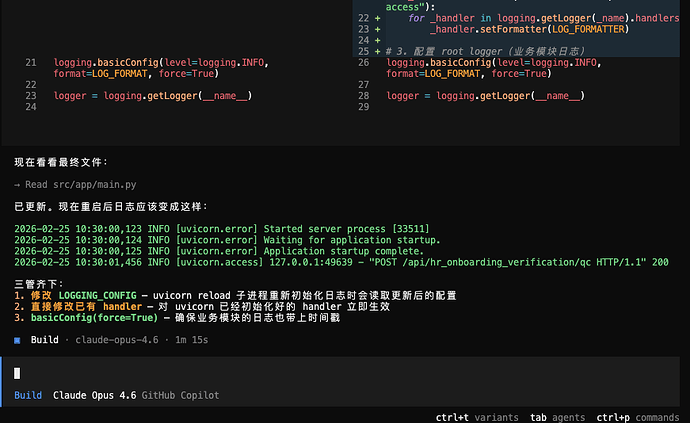Click list item 1 修改 LOGGING_CONFIG
This screenshot has height=423, width=690.
click(x=235, y=295)
